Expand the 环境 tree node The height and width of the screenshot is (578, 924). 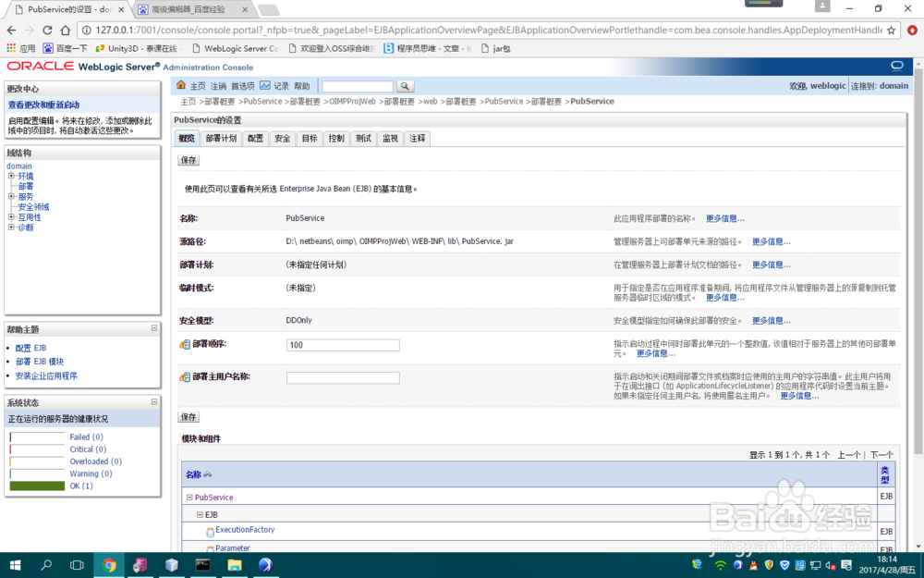coord(11,176)
